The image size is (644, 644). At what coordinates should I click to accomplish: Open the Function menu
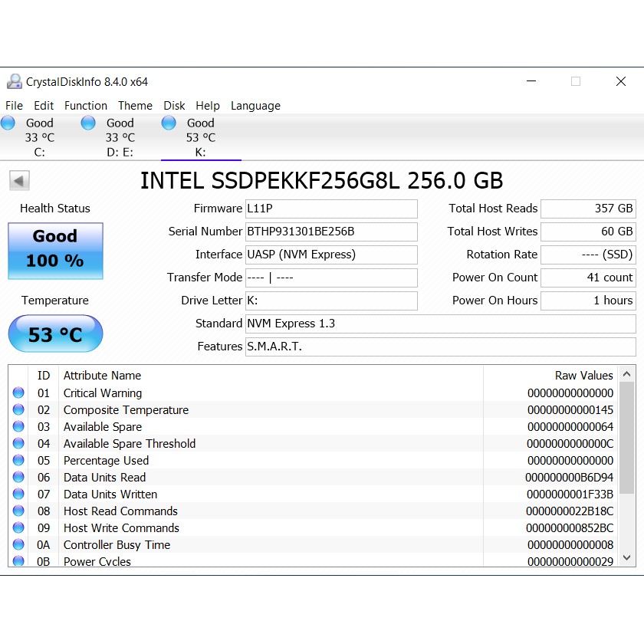pyautogui.click(x=85, y=106)
